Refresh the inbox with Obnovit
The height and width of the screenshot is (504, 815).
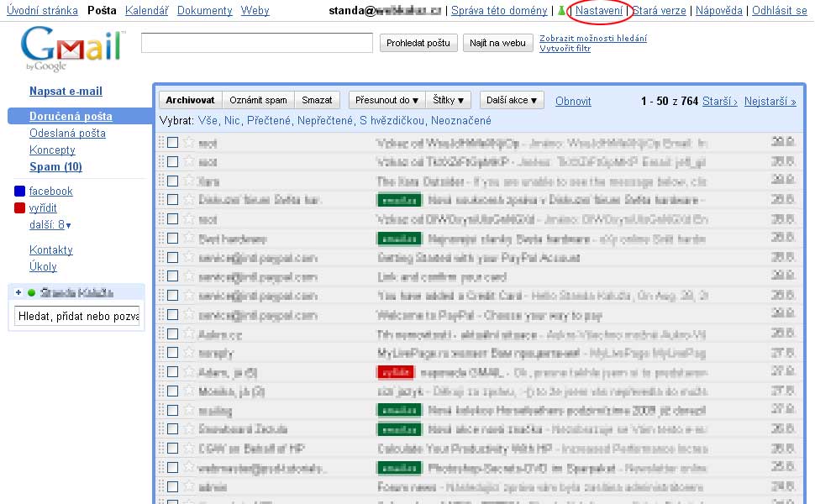(573, 101)
